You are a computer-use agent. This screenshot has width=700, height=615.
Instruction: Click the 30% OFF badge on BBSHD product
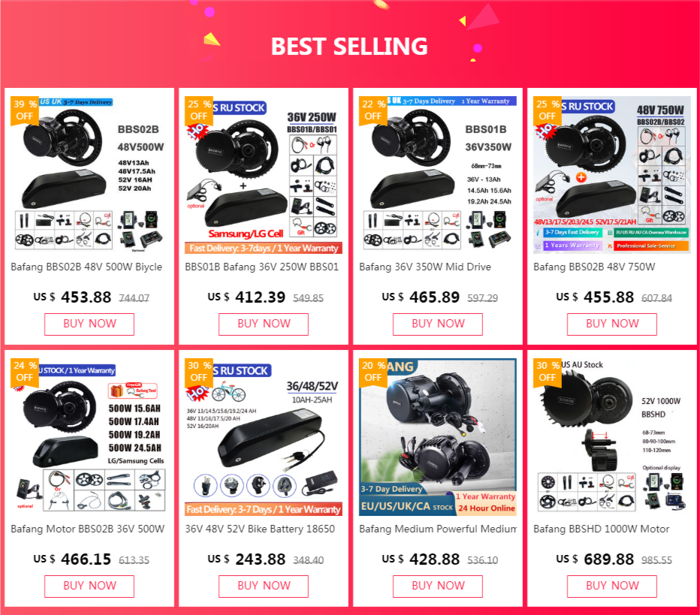pos(548,371)
